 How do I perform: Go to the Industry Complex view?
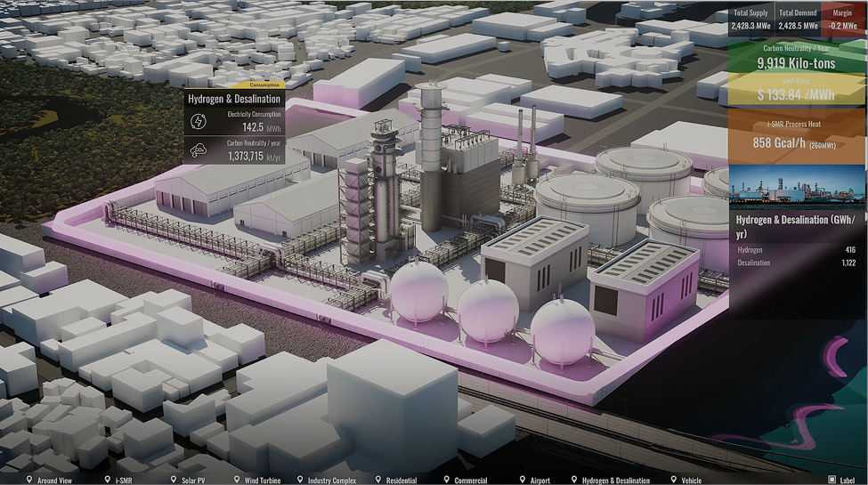point(331,480)
